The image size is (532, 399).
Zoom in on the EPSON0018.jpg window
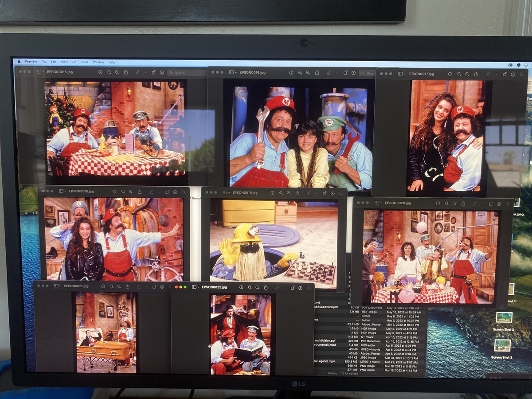click(x=131, y=192)
